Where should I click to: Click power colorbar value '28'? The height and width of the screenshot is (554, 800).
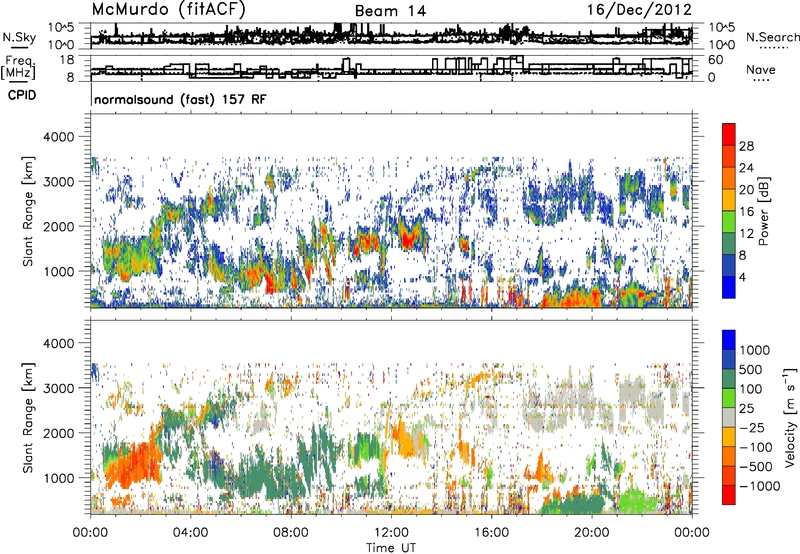(x=746, y=146)
